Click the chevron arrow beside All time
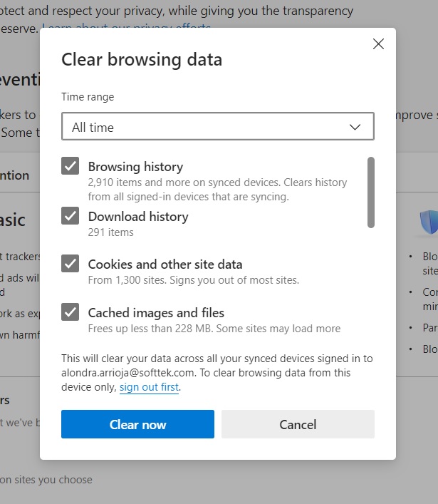The height and width of the screenshot is (504, 438). [356, 127]
